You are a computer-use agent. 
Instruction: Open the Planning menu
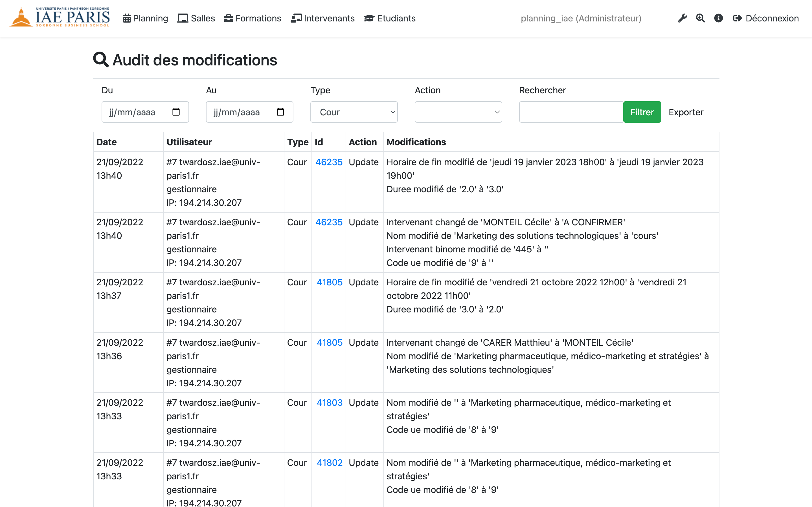(145, 18)
